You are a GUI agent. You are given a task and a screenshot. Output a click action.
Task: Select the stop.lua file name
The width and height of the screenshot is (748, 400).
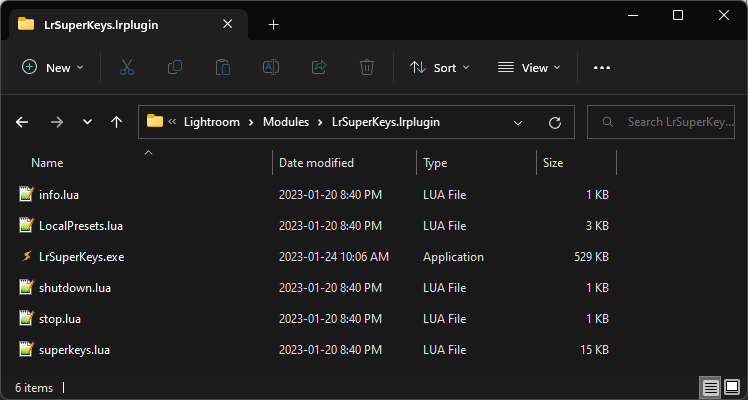click(x=60, y=319)
